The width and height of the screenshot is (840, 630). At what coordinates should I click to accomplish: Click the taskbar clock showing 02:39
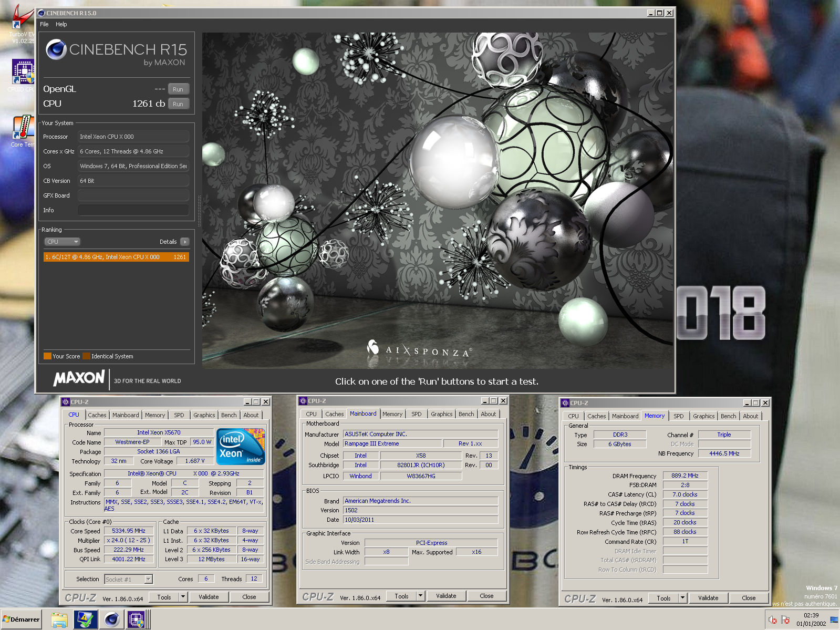811,619
